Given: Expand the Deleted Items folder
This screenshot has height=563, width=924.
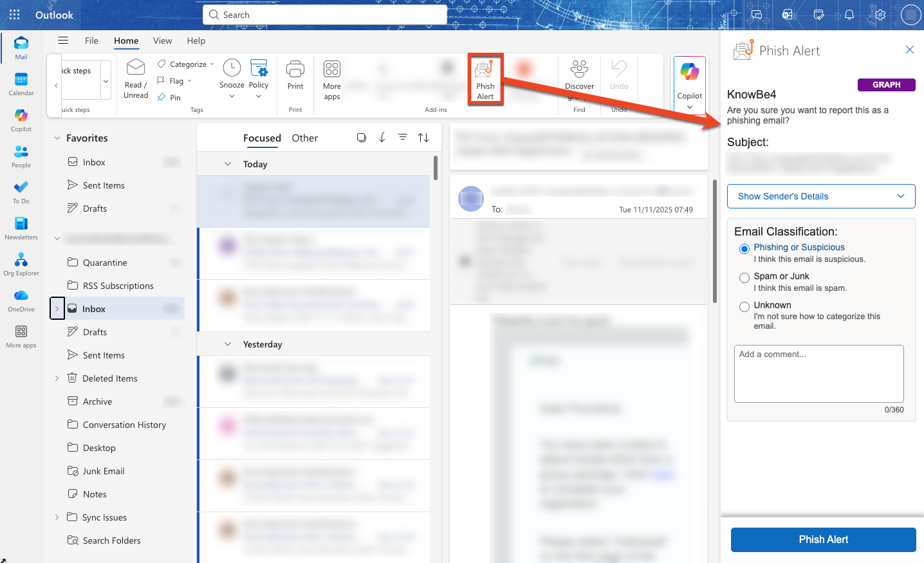Looking at the screenshot, I should [57, 378].
